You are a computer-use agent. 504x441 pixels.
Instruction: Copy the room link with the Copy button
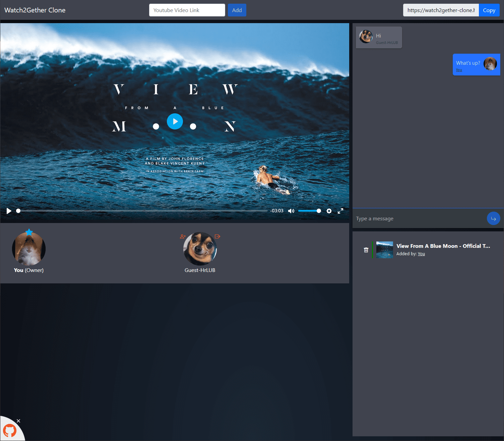click(x=489, y=10)
